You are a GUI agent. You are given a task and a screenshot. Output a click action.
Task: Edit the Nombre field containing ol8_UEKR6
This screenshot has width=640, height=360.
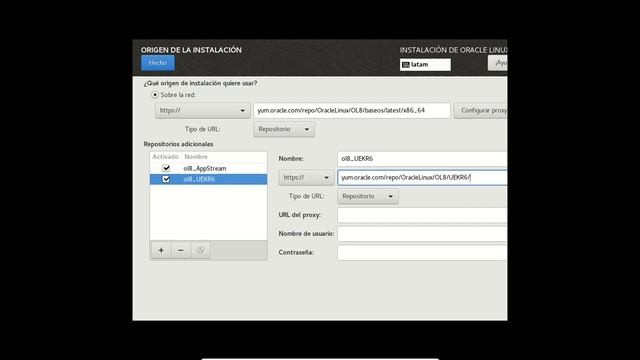click(422, 159)
